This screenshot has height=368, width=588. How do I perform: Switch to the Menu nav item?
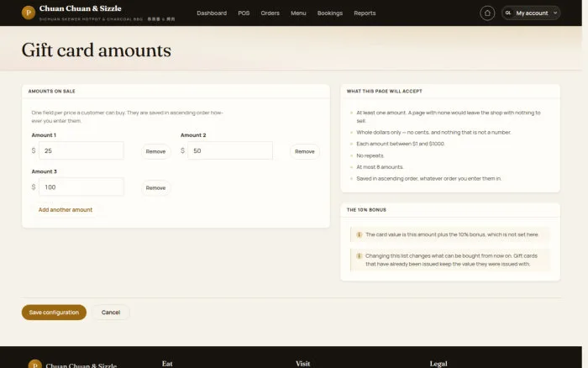(298, 13)
